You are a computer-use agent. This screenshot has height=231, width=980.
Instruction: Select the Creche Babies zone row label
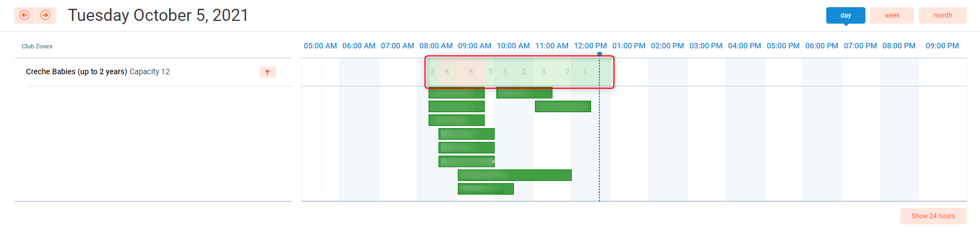click(76, 71)
